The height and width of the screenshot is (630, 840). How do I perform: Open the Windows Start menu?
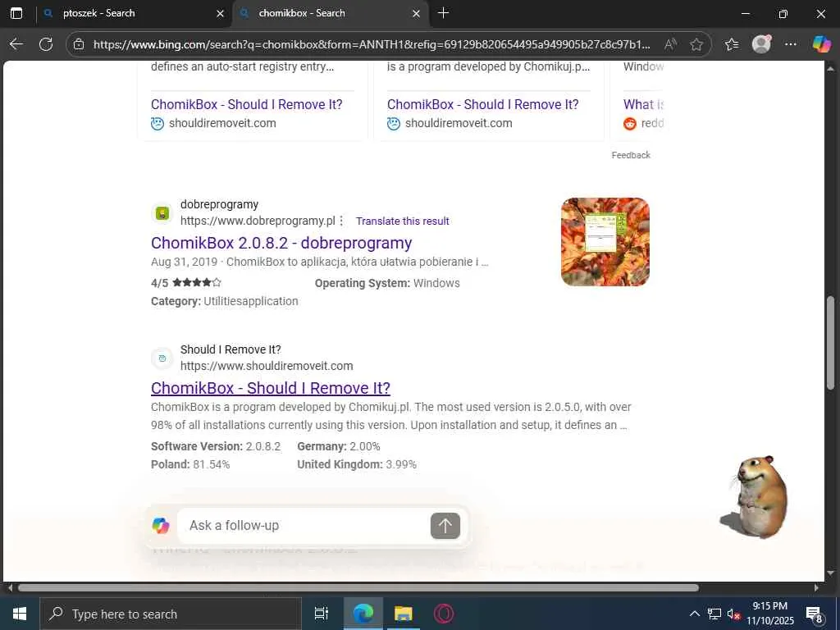click(x=20, y=614)
